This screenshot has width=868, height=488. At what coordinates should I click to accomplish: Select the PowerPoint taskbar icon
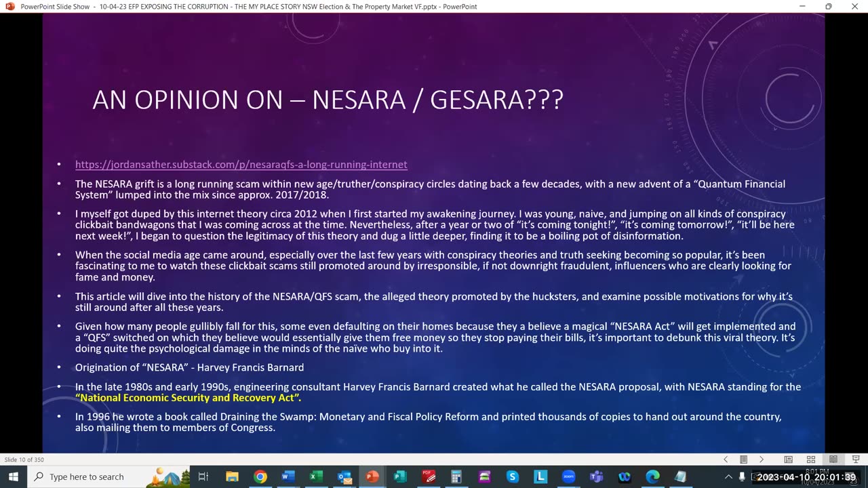(372, 476)
